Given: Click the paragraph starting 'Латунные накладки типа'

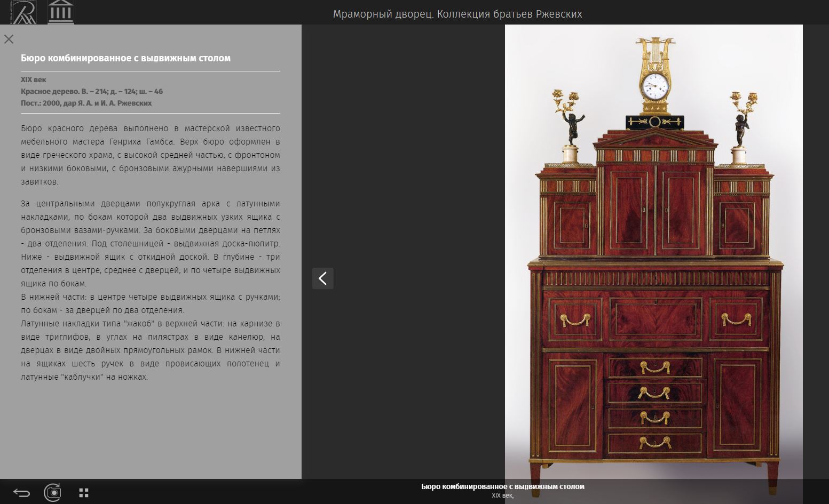Looking at the screenshot, I should point(150,350).
